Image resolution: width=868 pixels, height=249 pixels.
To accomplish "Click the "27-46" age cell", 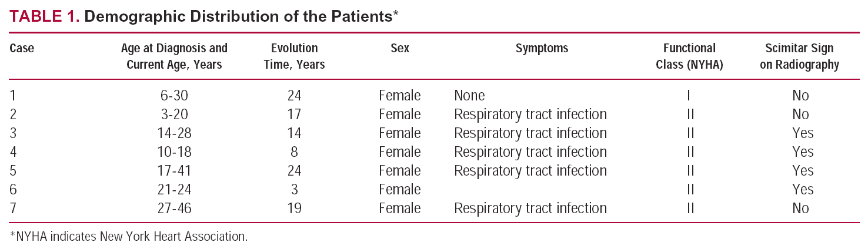I will pyautogui.click(x=175, y=208).
